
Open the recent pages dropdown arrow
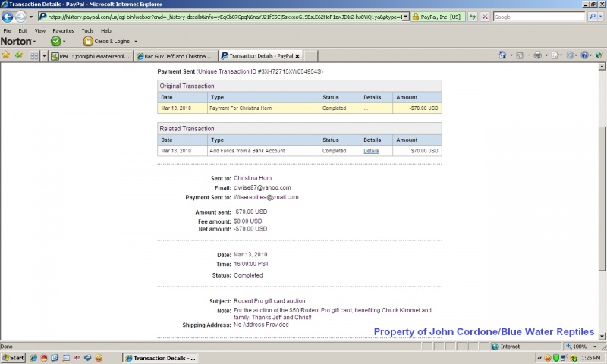click(x=31, y=17)
